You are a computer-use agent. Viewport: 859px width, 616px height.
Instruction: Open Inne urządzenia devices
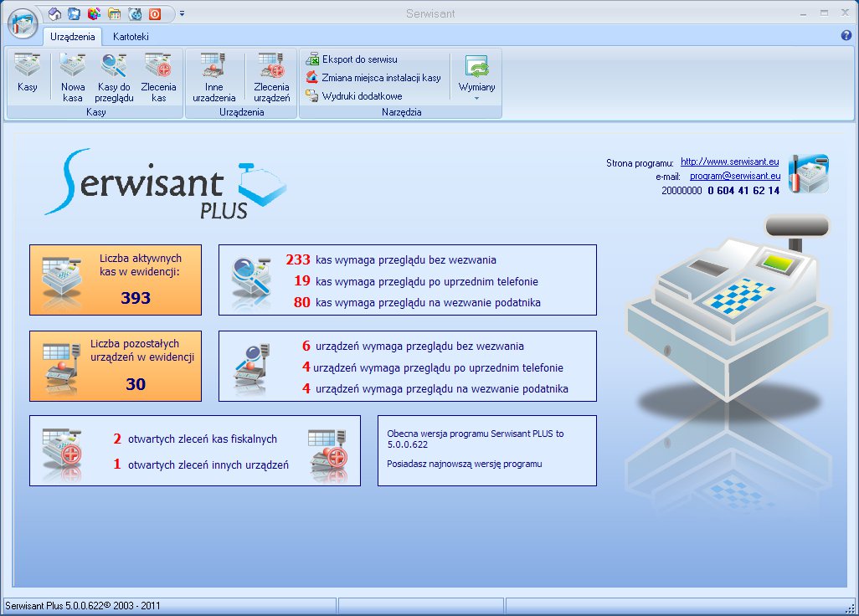[214, 78]
